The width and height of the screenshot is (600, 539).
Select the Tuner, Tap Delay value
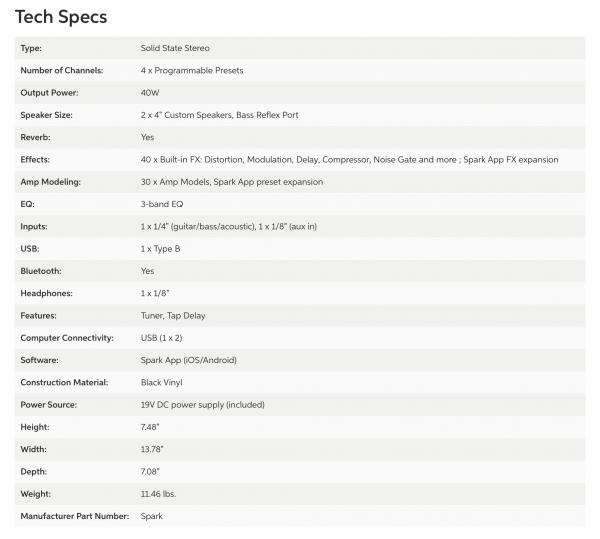pyautogui.click(x=173, y=316)
